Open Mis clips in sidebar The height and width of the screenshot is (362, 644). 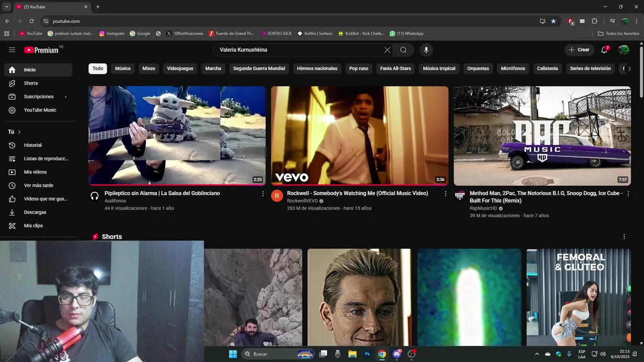(x=38, y=226)
